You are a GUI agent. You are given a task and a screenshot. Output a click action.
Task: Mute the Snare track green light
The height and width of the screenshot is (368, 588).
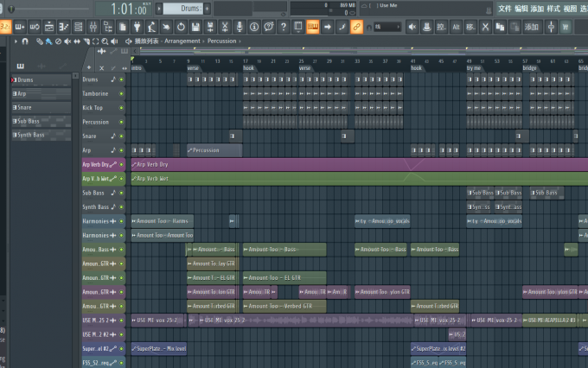(x=121, y=136)
